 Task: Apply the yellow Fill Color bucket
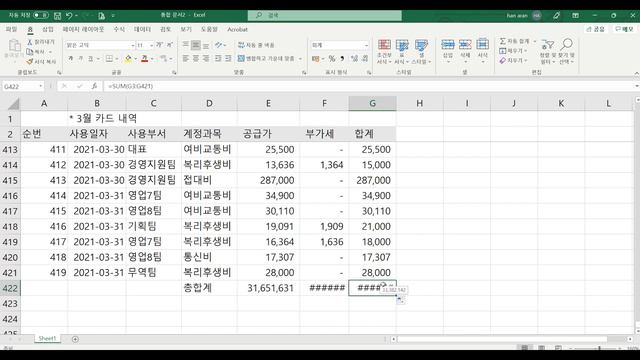point(129,59)
